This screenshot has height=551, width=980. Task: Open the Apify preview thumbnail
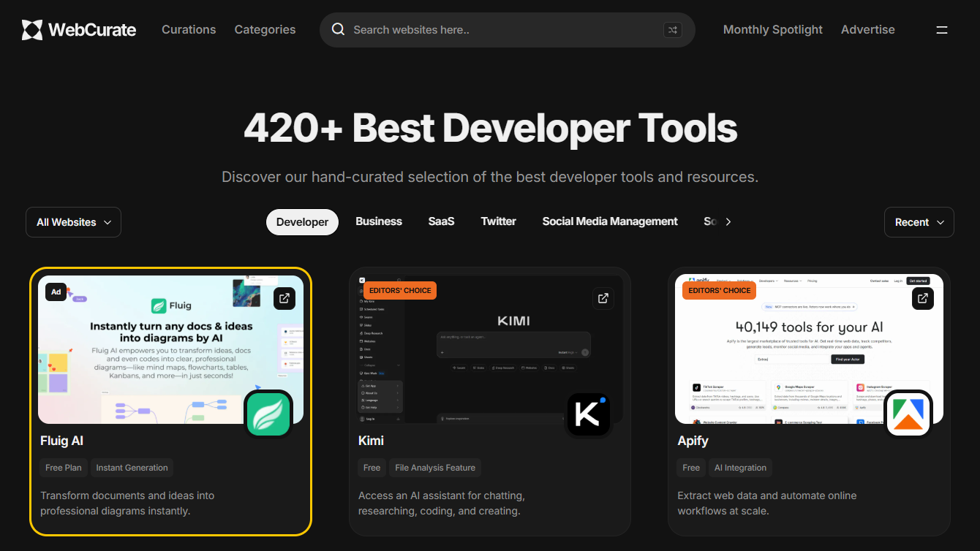click(809, 349)
